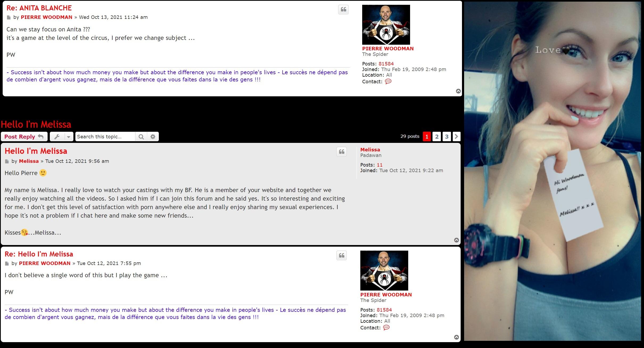Click back-to-top arrow in last post
Viewport: 644px width, 348px height.
456,337
